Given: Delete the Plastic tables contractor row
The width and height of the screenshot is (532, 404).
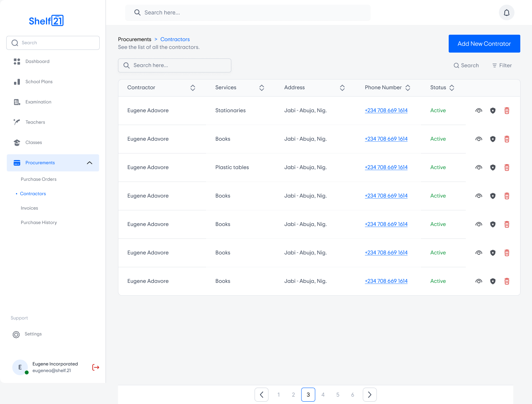Looking at the screenshot, I should pyautogui.click(x=507, y=168).
